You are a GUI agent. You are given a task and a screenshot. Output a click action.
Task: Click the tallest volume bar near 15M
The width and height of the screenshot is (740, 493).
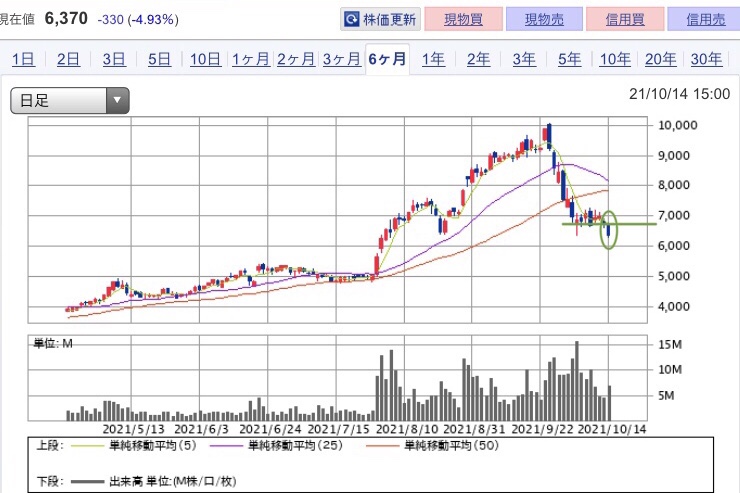point(577,381)
